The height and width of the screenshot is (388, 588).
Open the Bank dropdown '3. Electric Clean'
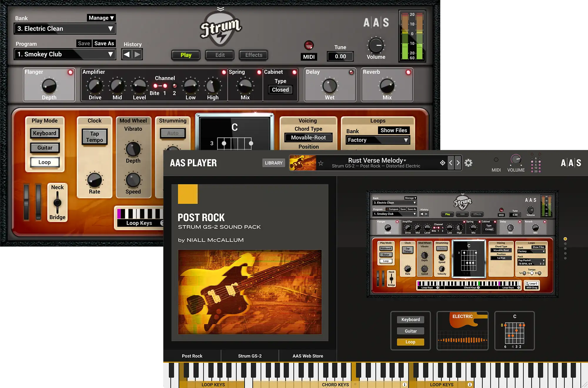(65, 29)
